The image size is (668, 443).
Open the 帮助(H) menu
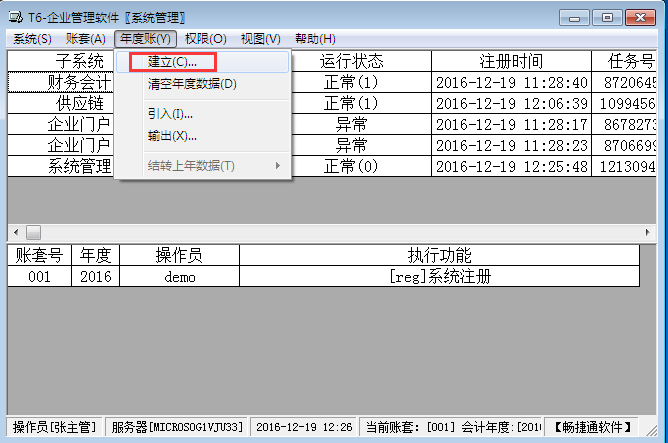pos(314,39)
